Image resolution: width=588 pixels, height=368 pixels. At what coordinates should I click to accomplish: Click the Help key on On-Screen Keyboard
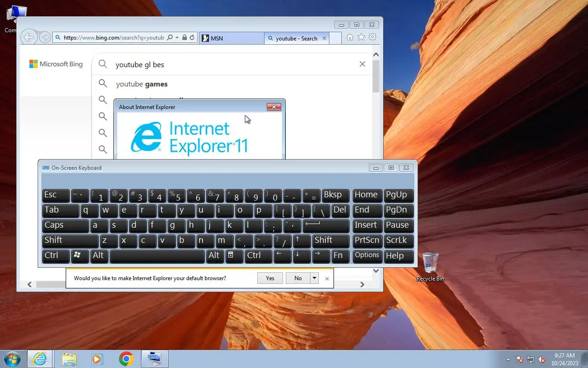coord(398,256)
